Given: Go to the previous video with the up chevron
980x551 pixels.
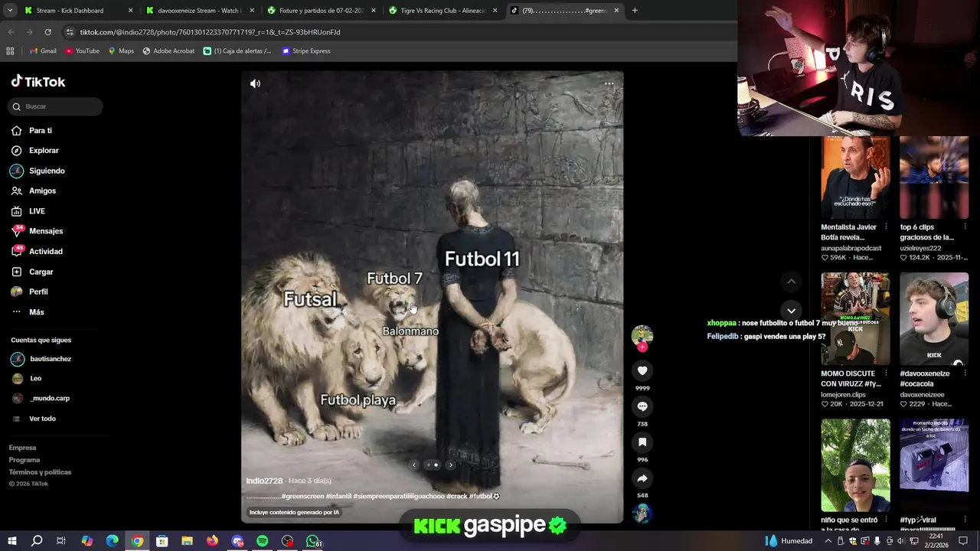Looking at the screenshot, I should tap(791, 282).
